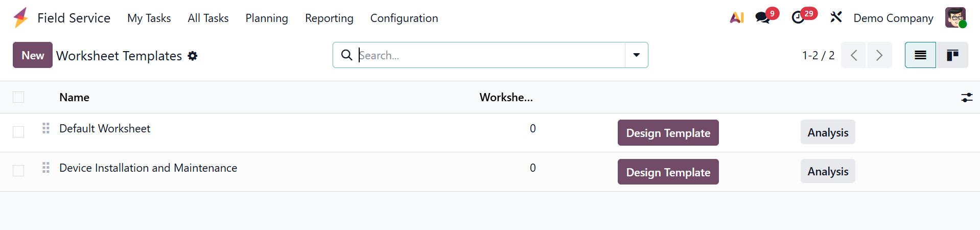980x230 pixels.
Task: Click the wrench and screwdriver tools icon
Action: pyautogui.click(x=836, y=18)
